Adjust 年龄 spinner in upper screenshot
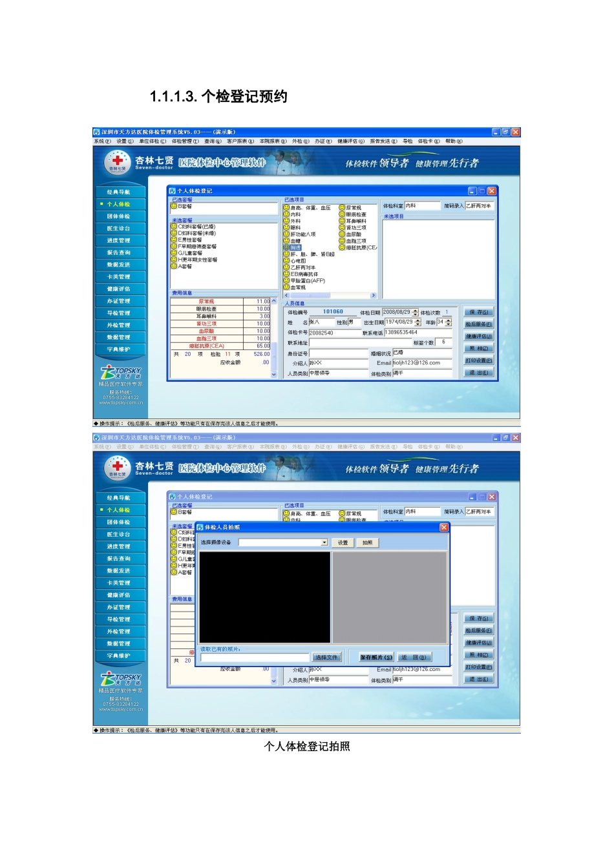This screenshot has width=614, height=868. coord(449,322)
